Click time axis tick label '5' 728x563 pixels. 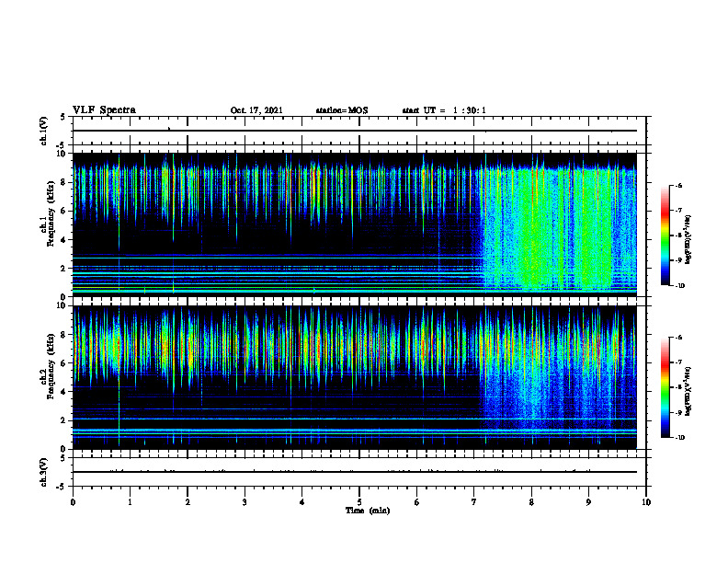point(359,502)
